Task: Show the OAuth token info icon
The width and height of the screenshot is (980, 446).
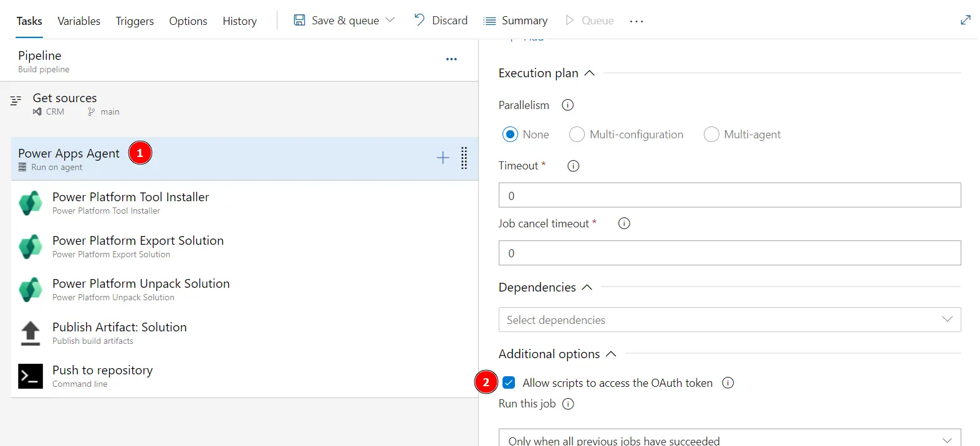Action: pyautogui.click(x=728, y=383)
